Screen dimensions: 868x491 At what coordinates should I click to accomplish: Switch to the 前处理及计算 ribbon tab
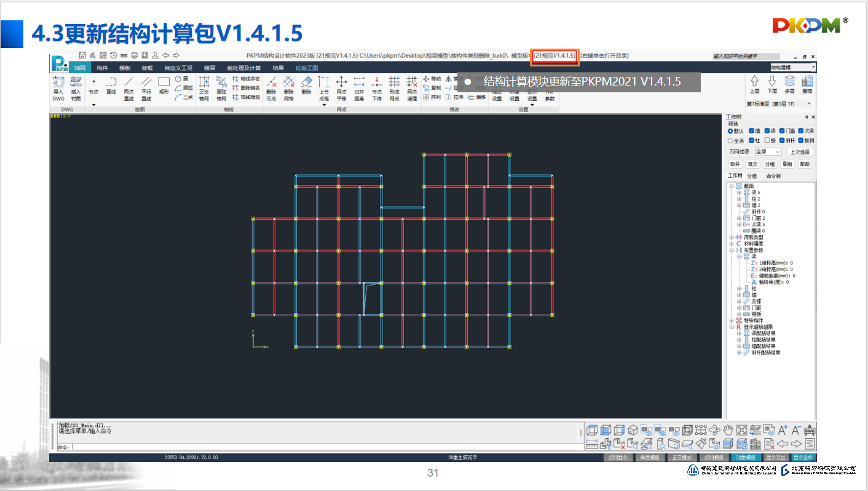pyautogui.click(x=243, y=68)
